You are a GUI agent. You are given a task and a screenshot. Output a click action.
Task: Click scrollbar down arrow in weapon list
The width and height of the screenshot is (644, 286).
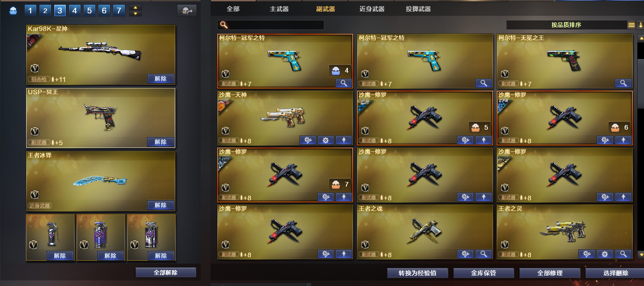pos(641,255)
